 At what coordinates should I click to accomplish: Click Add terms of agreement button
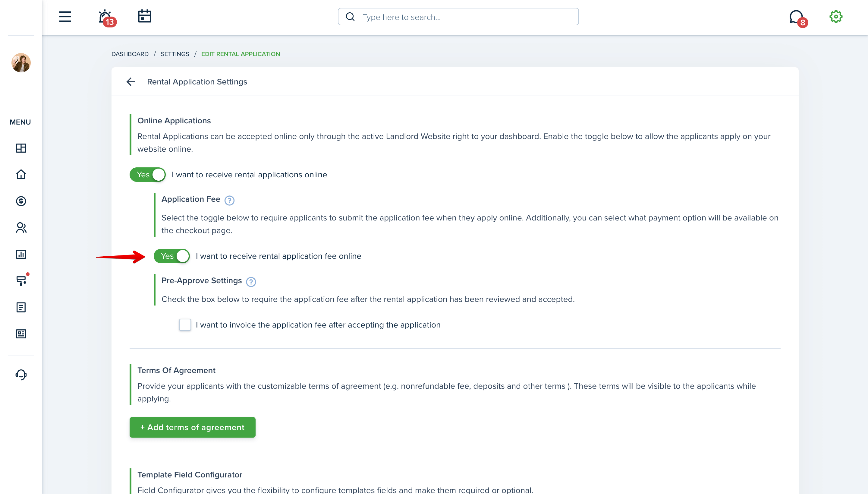pos(192,427)
